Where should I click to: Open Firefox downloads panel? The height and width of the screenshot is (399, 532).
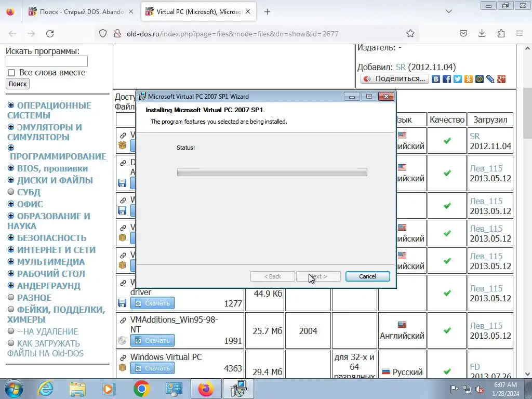482,34
